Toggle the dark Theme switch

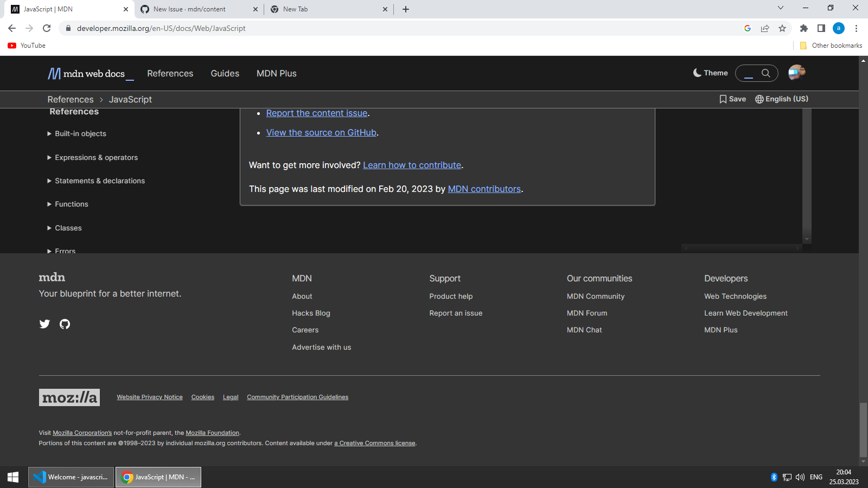[x=710, y=73]
